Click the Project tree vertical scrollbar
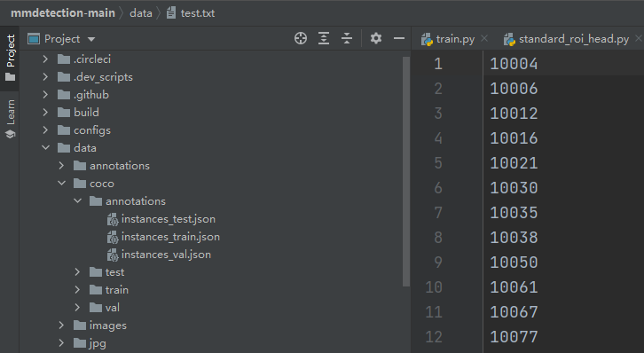Viewport: 644px width, 353px height. (406, 171)
